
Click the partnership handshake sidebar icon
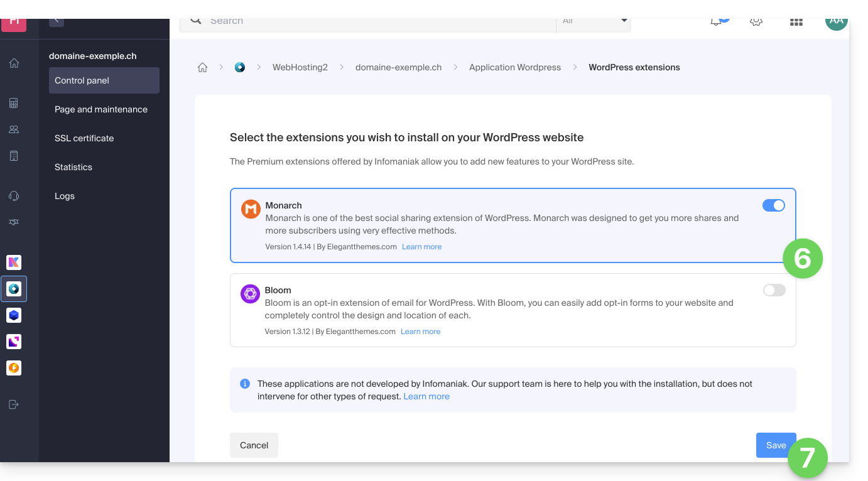14,222
